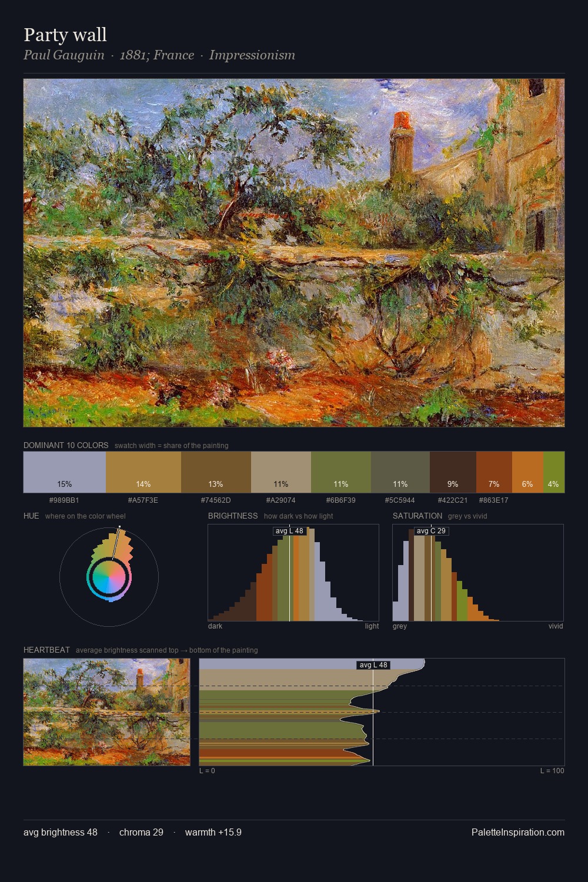The image size is (588, 882).
Task: Click the avg C 29 label in Saturation chart
Action: 431,531
